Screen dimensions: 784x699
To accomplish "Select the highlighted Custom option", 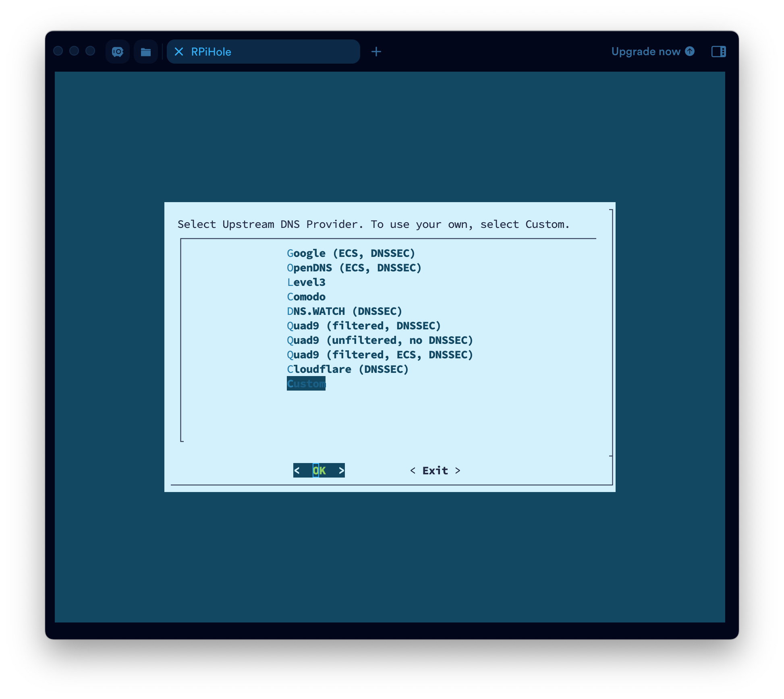I will point(306,384).
